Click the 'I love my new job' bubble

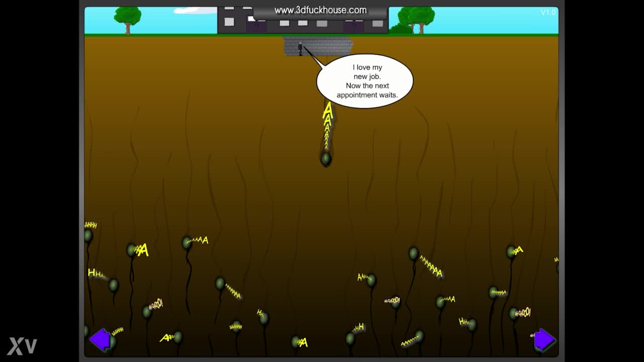click(365, 80)
